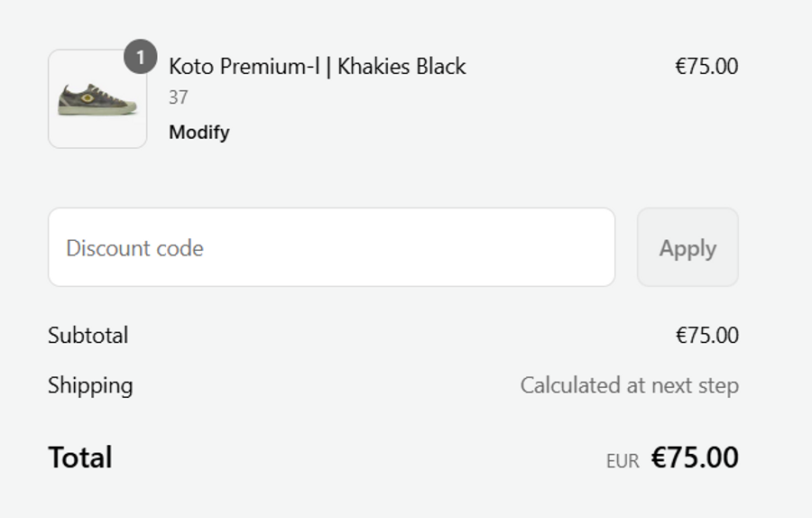812x518 pixels.
Task: Click the bold Total label
Action: (80, 458)
